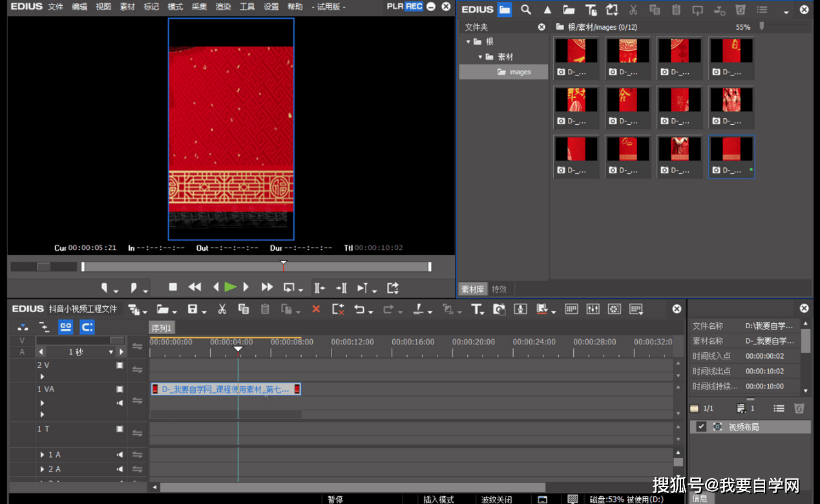
Task: Click the preview position slider bar
Action: (x=256, y=267)
